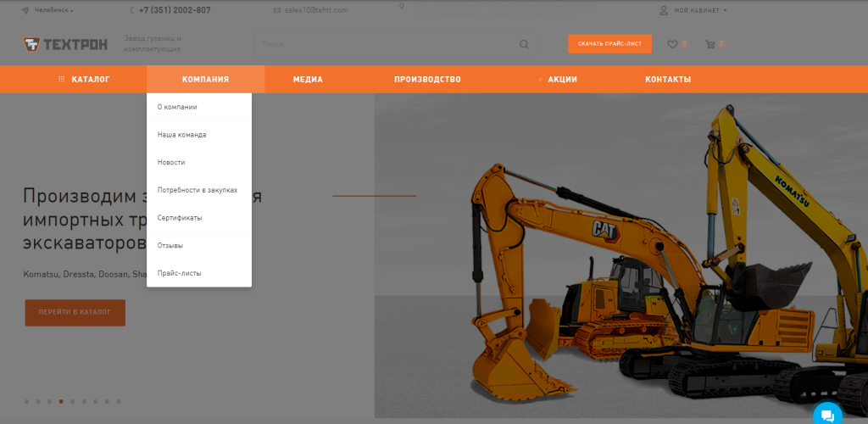Select the first carousel dot
This screenshot has height=424, width=868.
(x=26, y=401)
